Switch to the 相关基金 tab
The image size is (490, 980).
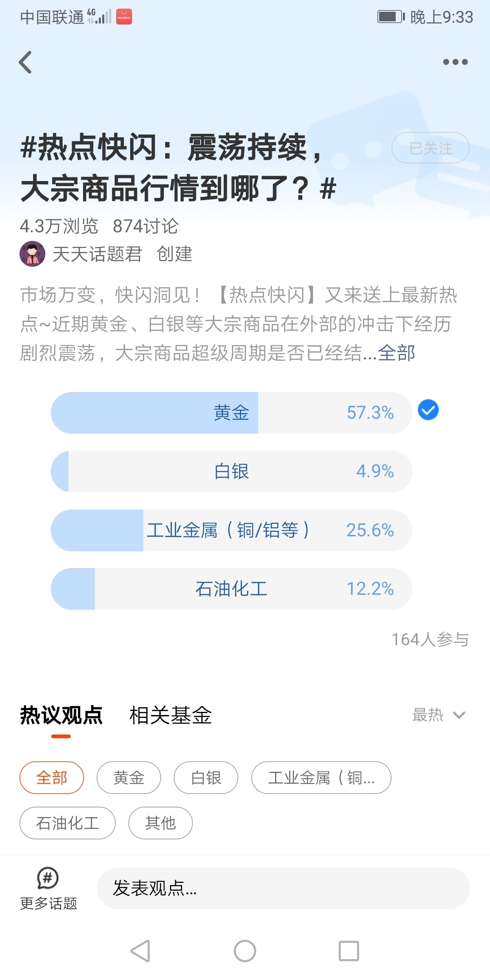[x=171, y=715]
